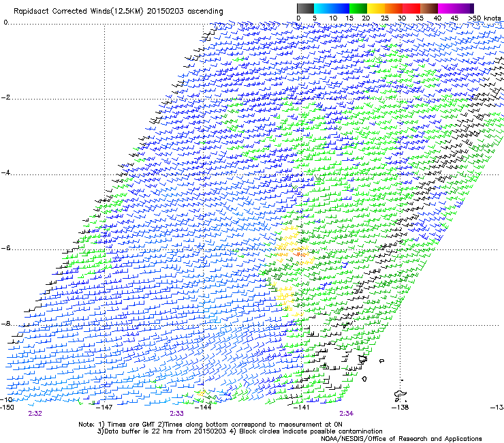Click the dark purple >50 knots swatch
This screenshot has height=443, width=504.
coord(472,8)
